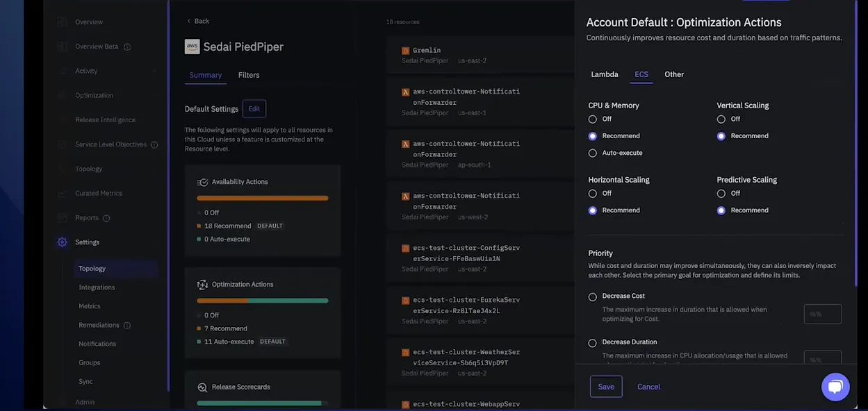The height and width of the screenshot is (411, 868).
Task: Click the ECS icon for WebappService row
Action: (x=405, y=404)
